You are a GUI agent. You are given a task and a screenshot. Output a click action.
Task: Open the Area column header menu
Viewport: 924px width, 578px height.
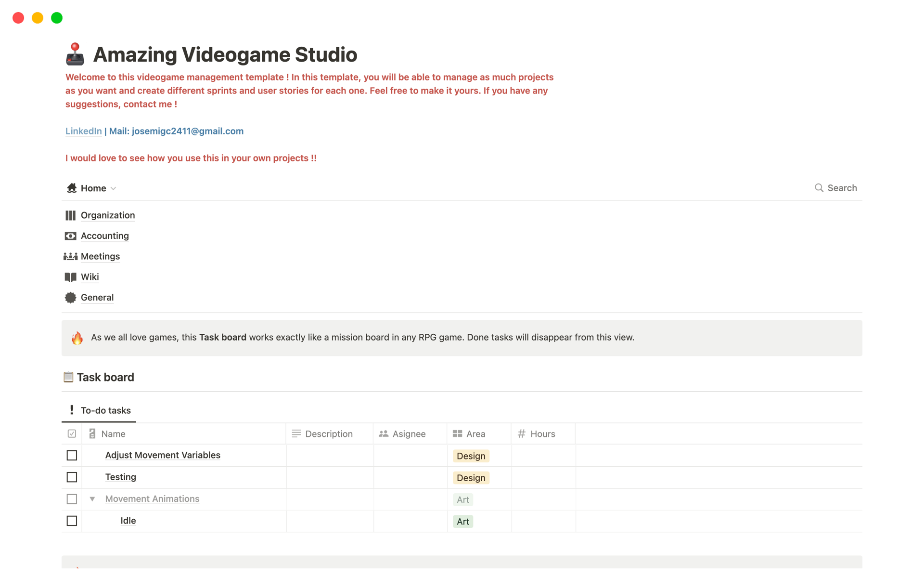[475, 434]
